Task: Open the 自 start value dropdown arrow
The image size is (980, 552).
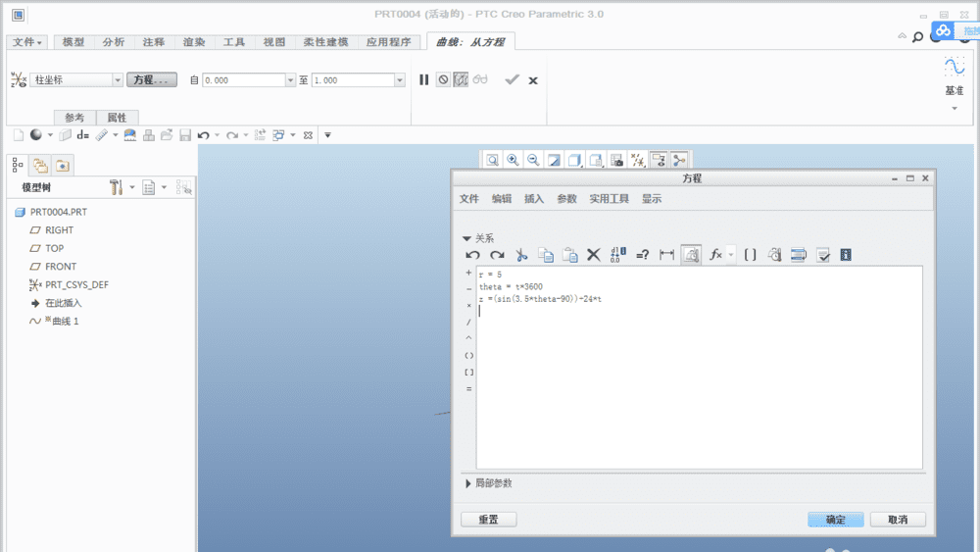Action: (x=290, y=80)
